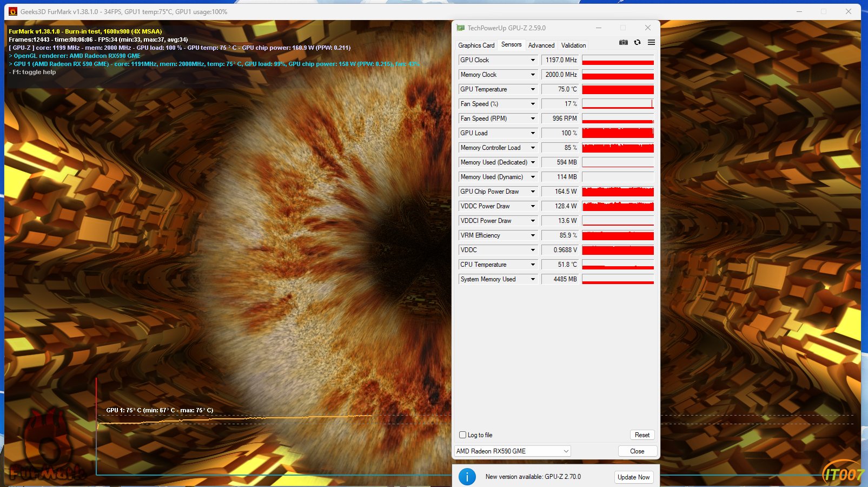Go to the Validation tab
Screen dimensions: 868x487
pyautogui.click(x=573, y=45)
